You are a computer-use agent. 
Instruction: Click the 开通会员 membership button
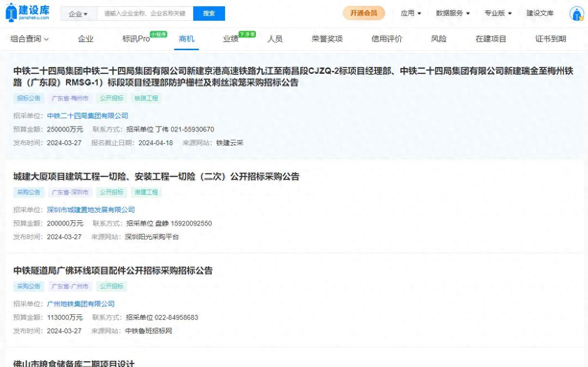click(x=364, y=14)
